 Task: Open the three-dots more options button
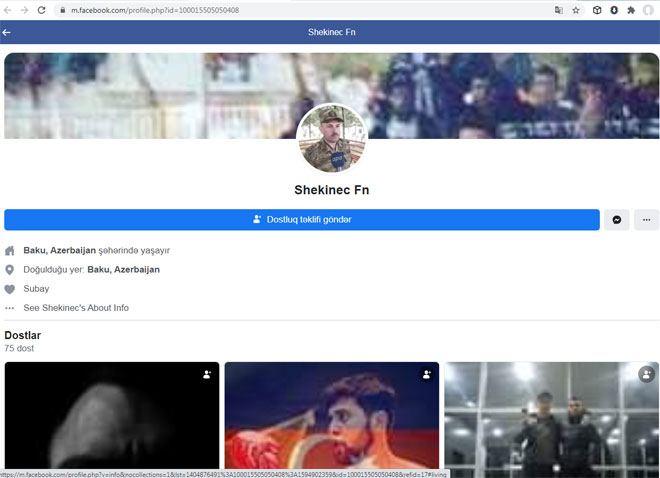tap(646, 220)
